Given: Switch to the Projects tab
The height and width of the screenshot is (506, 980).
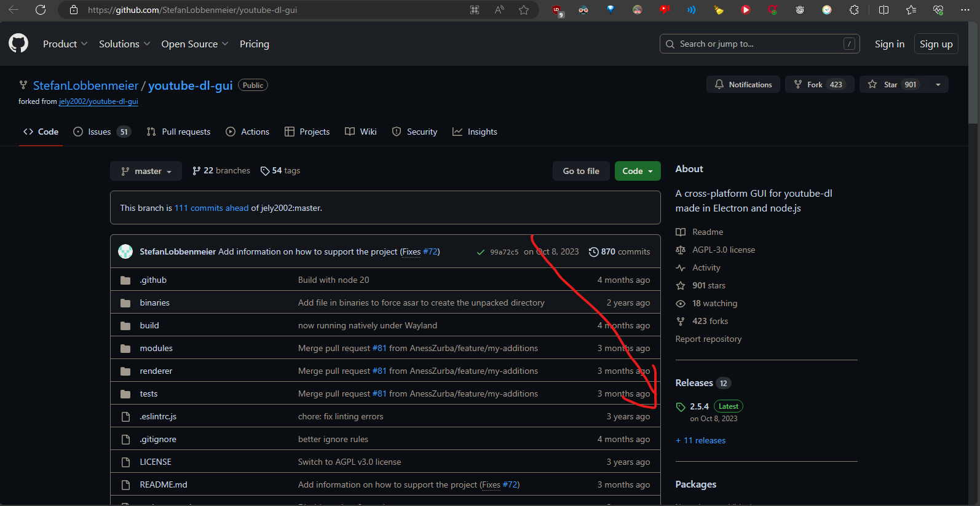Looking at the screenshot, I should click(x=307, y=132).
